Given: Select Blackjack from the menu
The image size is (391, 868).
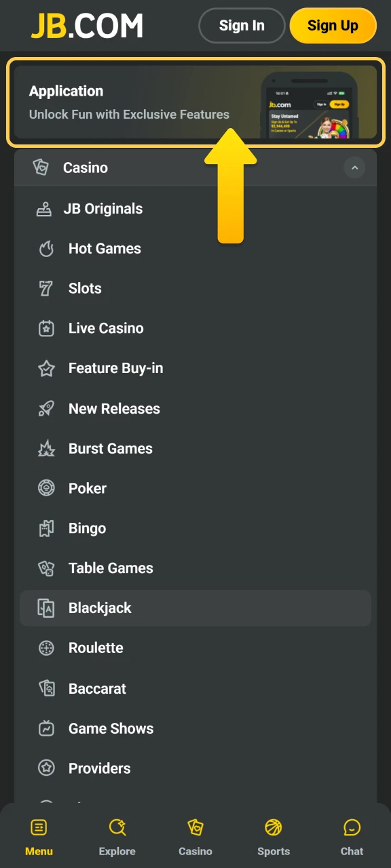Looking at the screenshot, I should point(99,608).
